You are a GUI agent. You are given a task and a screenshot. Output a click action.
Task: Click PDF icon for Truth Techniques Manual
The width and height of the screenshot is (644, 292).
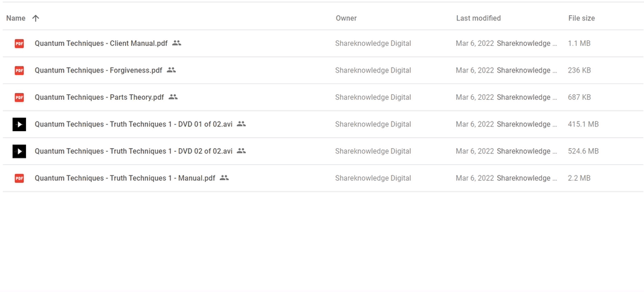click(19, 178)
